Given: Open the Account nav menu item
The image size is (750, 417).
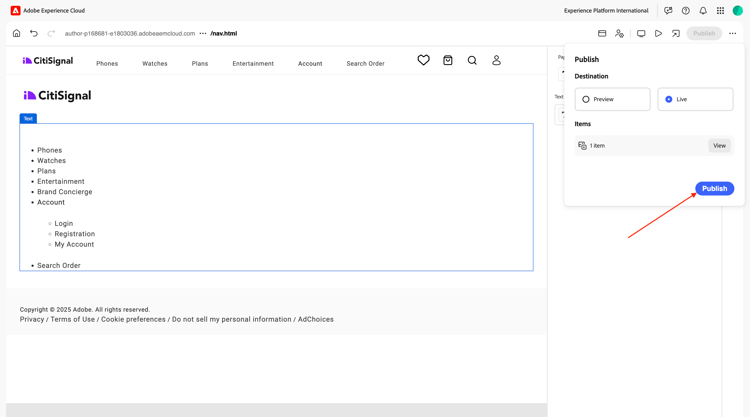Looking at the screenshot, I should pos(310,64).
